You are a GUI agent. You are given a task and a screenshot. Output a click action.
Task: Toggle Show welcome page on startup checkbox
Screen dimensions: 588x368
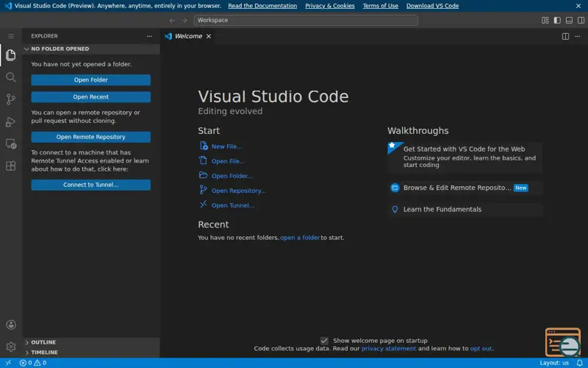tap(324, 341)
